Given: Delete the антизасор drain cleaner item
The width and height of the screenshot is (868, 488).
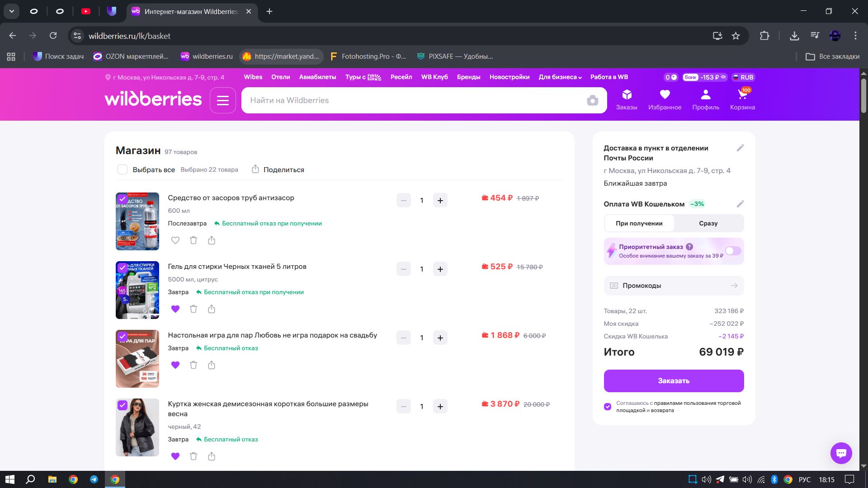Looking at the screenshot, I should (193, 240).
